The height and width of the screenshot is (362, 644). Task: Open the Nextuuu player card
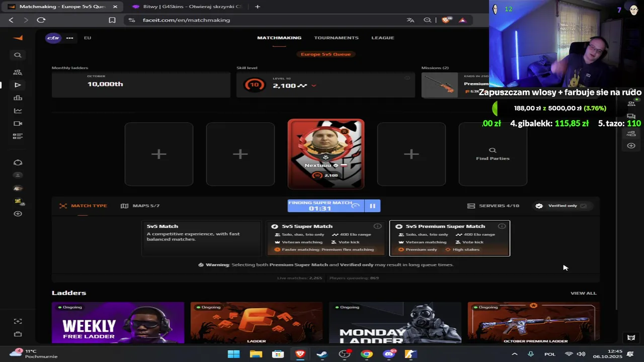(x=326, y=154)
